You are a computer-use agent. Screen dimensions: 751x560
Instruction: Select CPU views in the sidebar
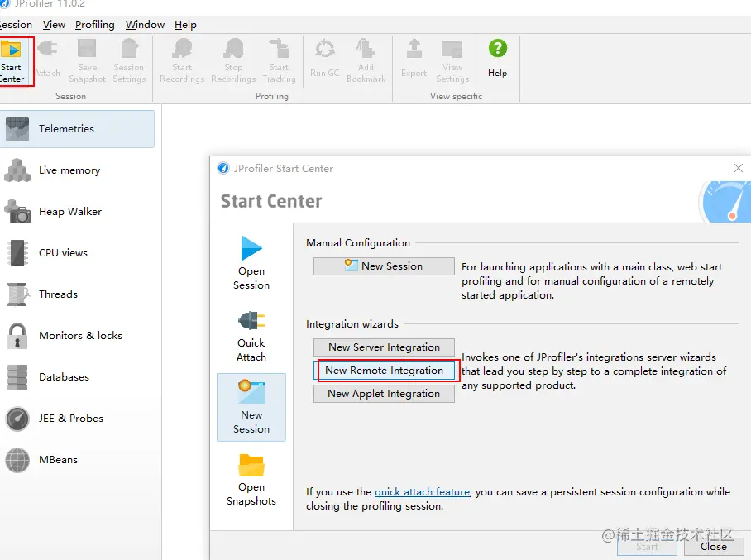77,253
